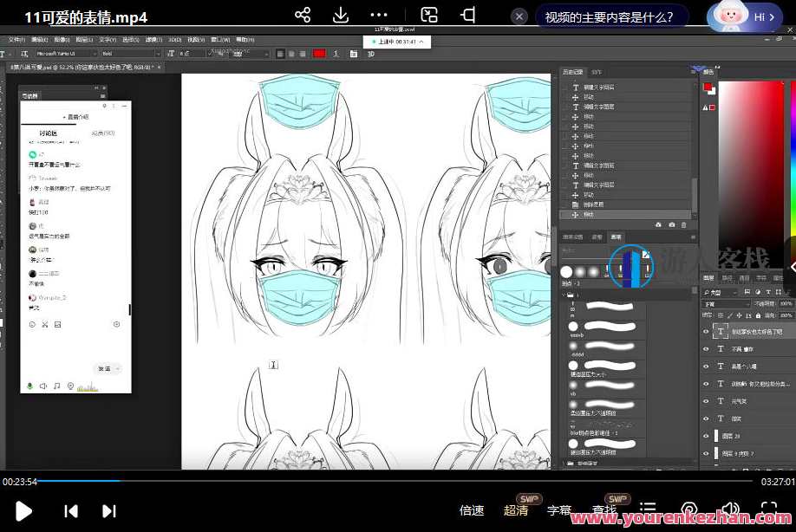
Task: Click the 视频的主要内容是什么 suggestion
Action: click(610, 16)
